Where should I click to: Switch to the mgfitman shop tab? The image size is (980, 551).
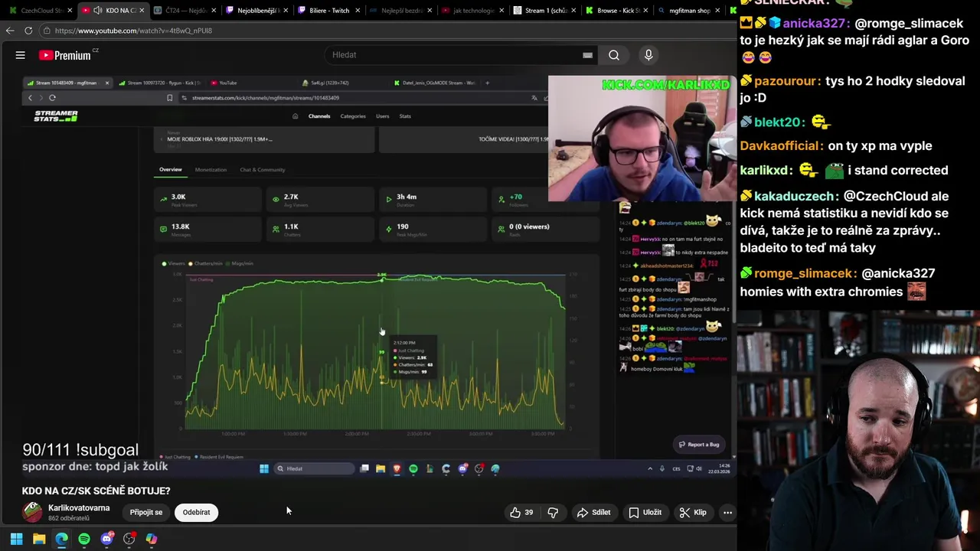688,11
